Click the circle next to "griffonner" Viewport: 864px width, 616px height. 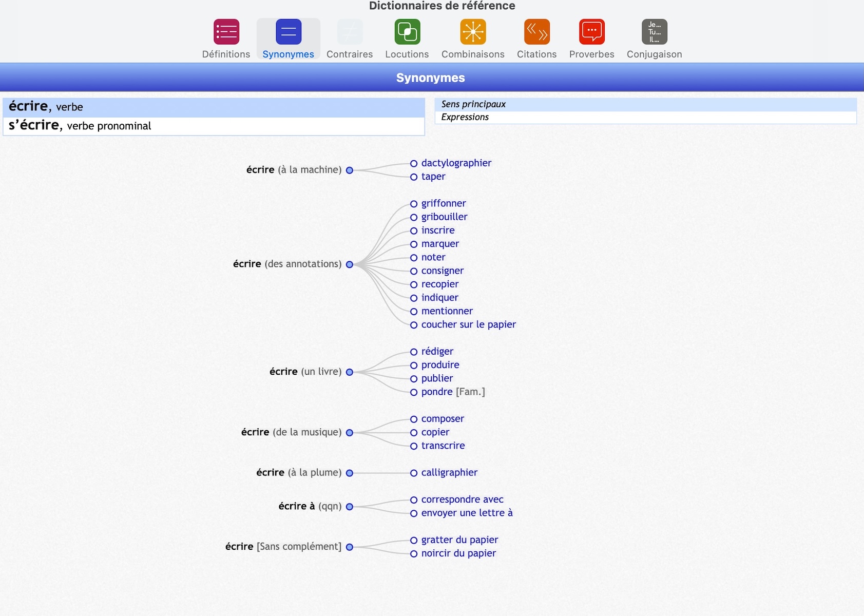click(414, 204)
